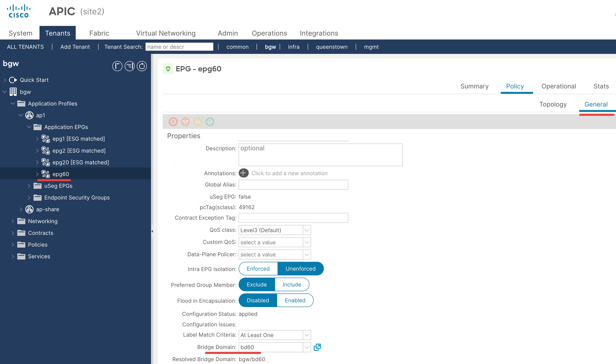Click the Description text area
This screenshot has width=616, height=364.
(320, 155)
